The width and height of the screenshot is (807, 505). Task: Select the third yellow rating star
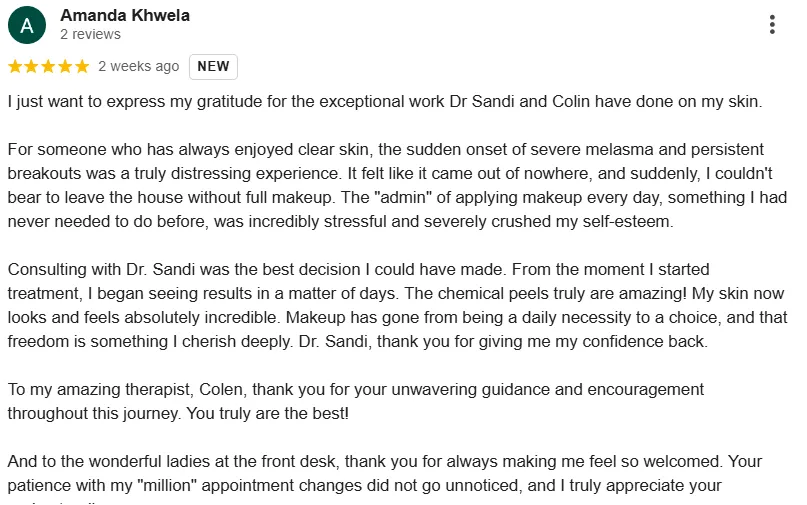pos(48,66)
